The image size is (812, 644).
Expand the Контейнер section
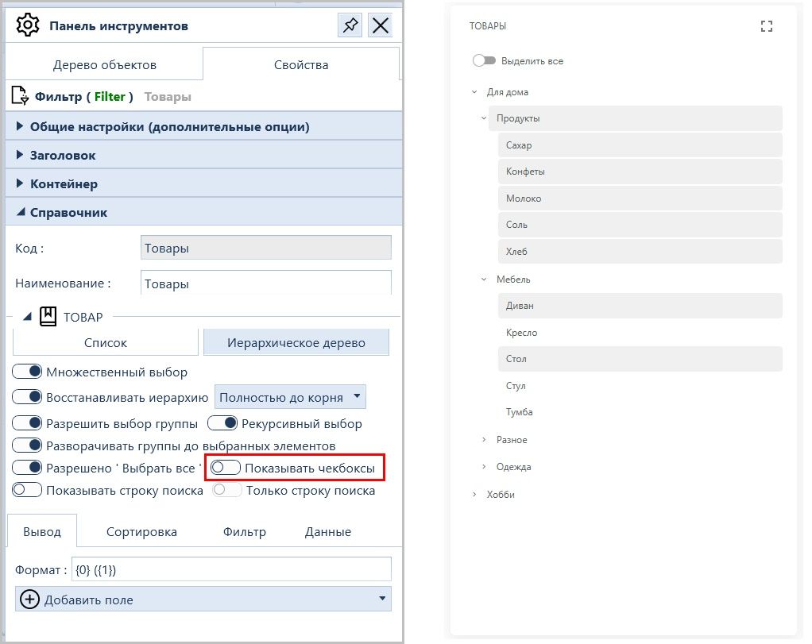point(20,183)
